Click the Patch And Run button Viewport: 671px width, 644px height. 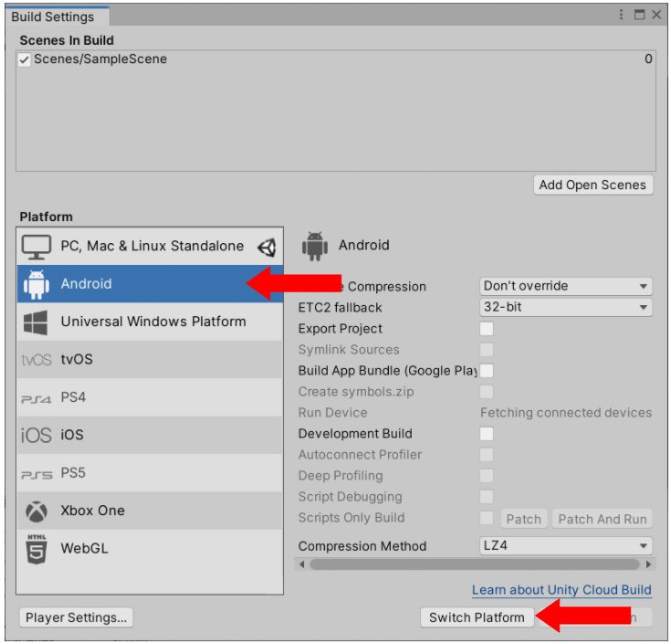pyautogui.click(x=603, y=519)
